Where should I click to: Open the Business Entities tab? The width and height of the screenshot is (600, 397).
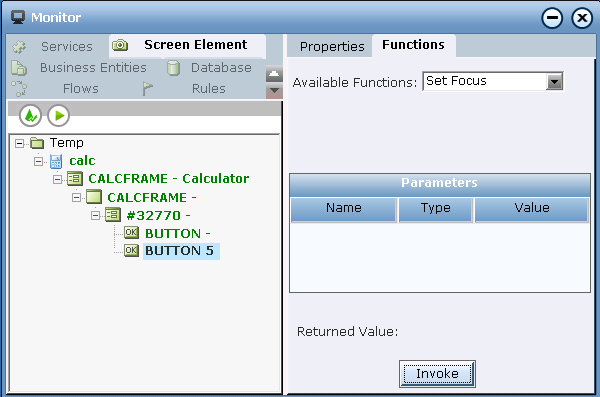(x=93, y=67)
